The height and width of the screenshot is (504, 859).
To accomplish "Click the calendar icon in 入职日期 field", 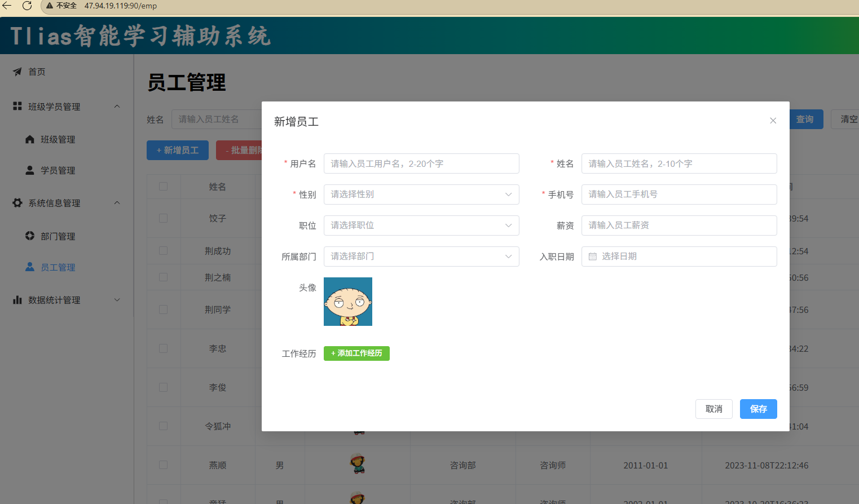I will 593,257.
